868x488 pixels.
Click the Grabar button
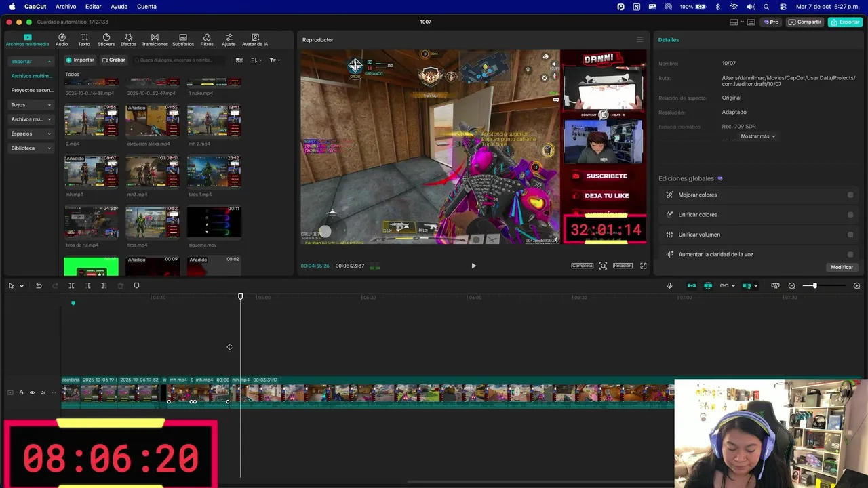point(114,60)
